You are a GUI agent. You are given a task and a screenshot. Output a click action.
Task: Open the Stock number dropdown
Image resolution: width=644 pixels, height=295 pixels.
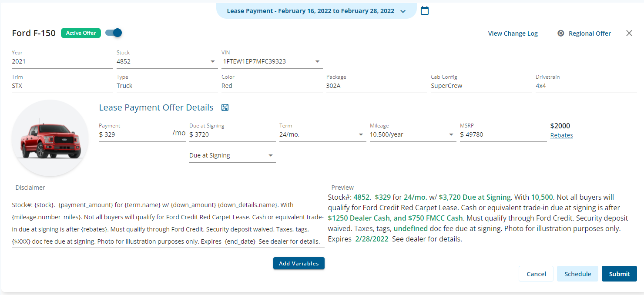coord(213,62)
